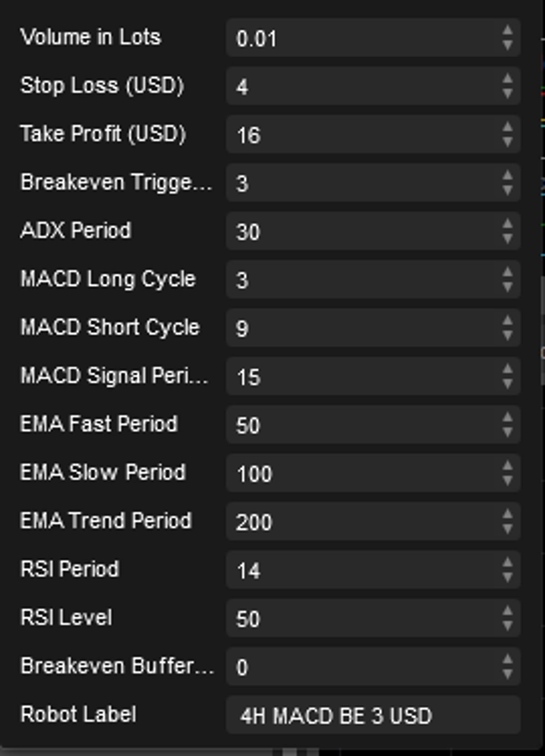
Task: Decrease MACD Short Cycle value
Action: point(509,333)
